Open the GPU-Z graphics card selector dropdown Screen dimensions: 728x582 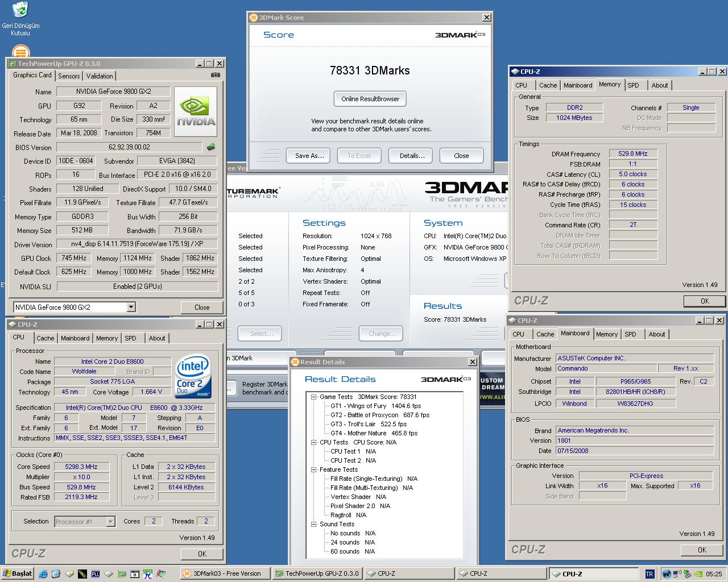[x=131, y=307]
